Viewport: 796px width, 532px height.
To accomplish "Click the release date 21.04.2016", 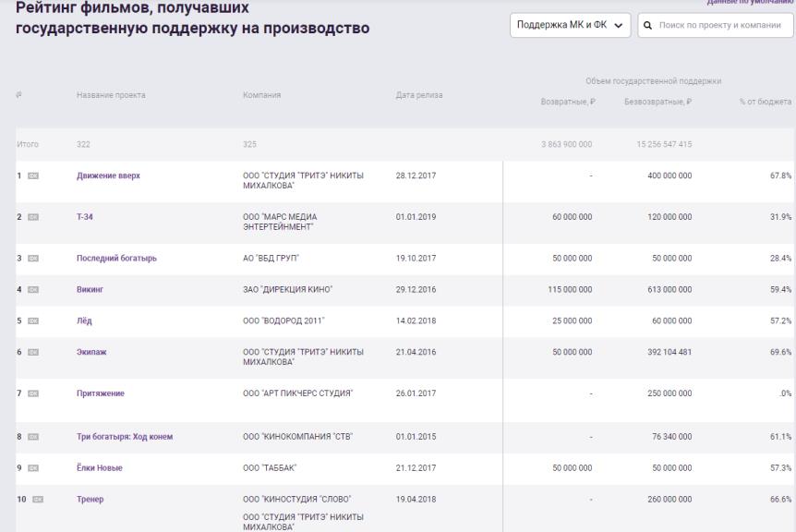I will (416, 352).
